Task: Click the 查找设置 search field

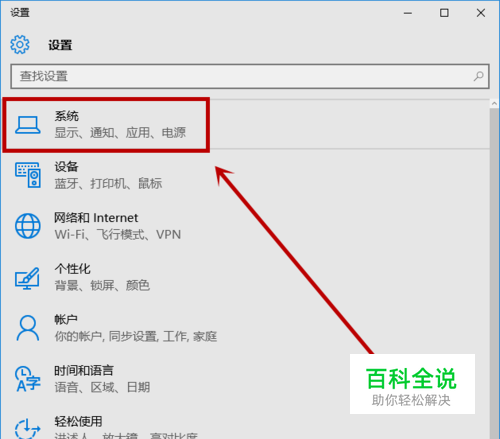Action: [250, 76]
